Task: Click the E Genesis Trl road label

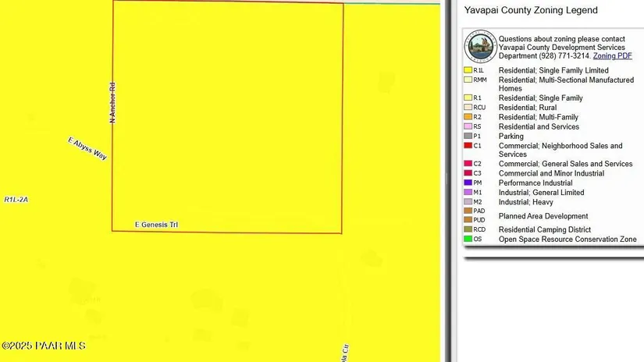Action: click(156, 225)
